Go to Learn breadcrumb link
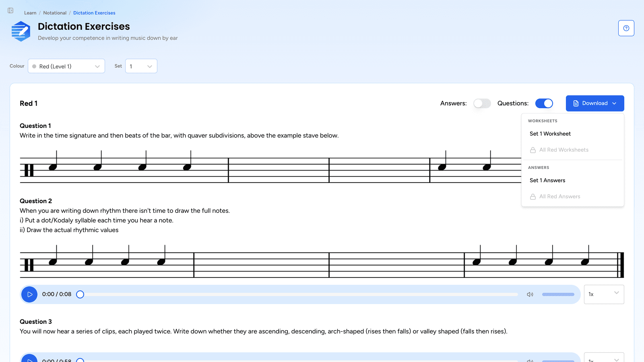 point(30,13)
